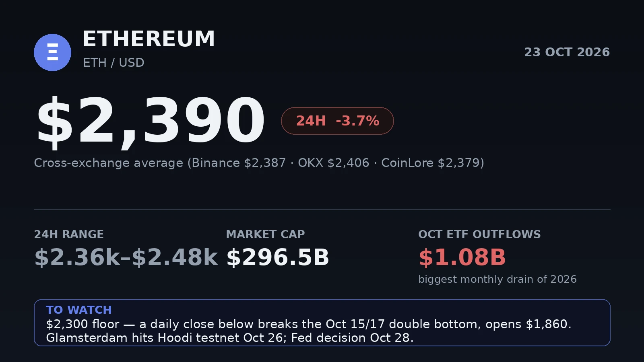The image size is (644, 362).
Task: Click the OKX $2,406 quote
Action: pyautogui.click(x=333, y=163)
